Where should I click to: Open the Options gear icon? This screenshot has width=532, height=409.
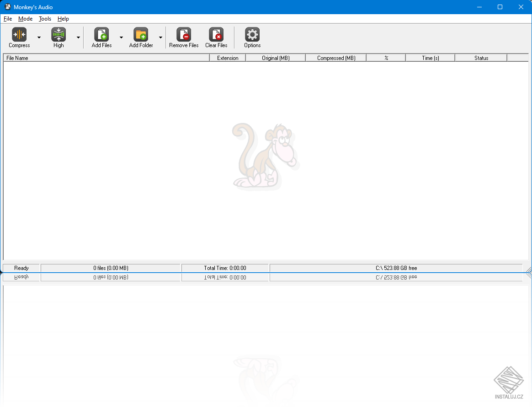pos(252,35)
